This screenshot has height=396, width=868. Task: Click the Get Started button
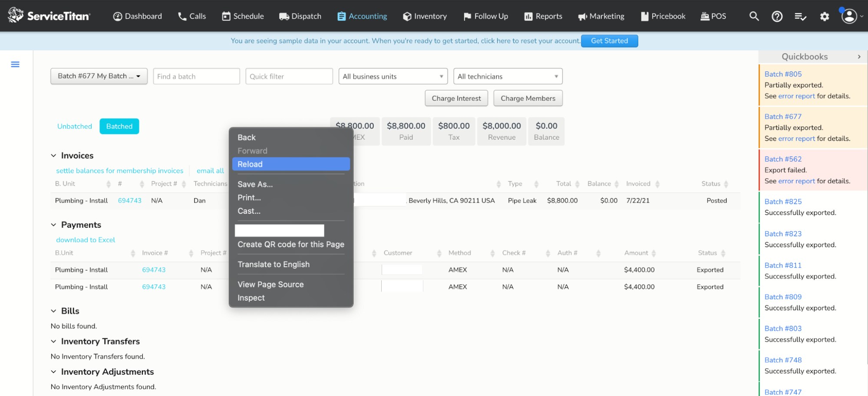(609, 41)
